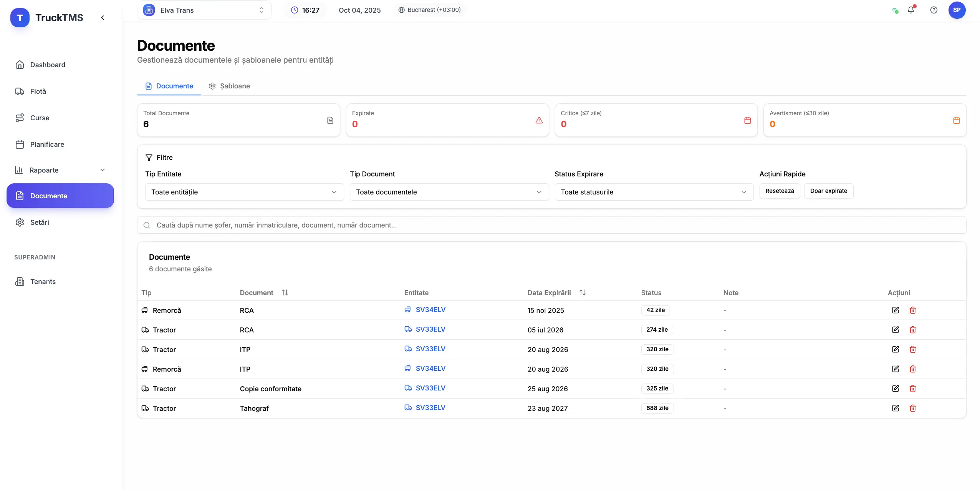
Task: Click the SP user avatar
Action: point(957,10)
